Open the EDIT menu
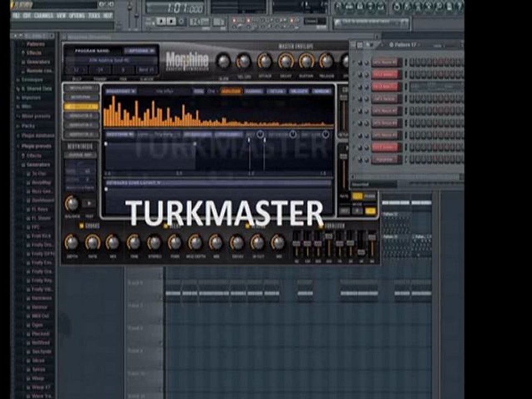Image resolution: width=532 pixels, height=399 pixels. coord(27,16)
